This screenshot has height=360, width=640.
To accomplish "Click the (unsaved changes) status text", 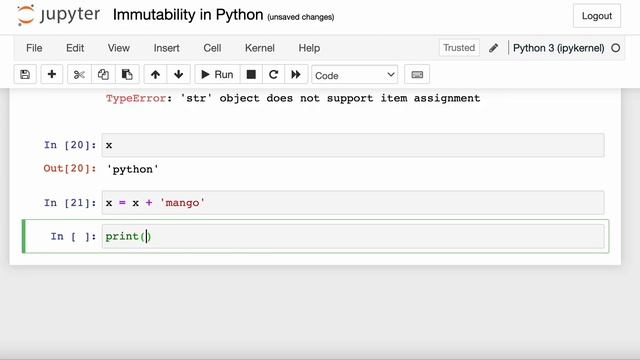I will [301, 17].
